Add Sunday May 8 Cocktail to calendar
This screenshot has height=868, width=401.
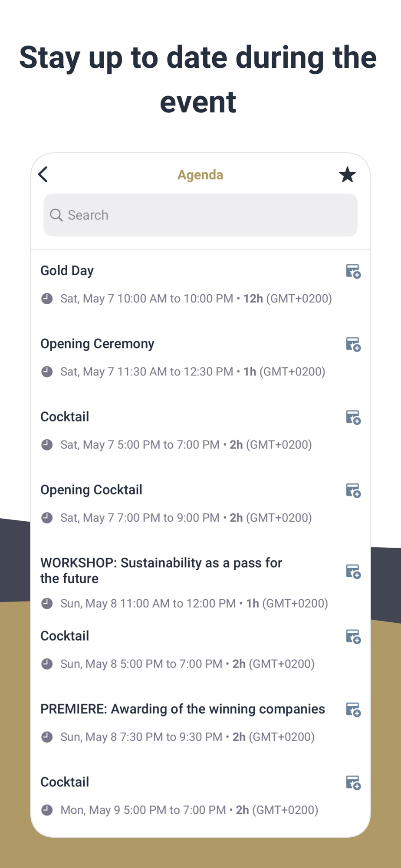(x=353, y=637)
